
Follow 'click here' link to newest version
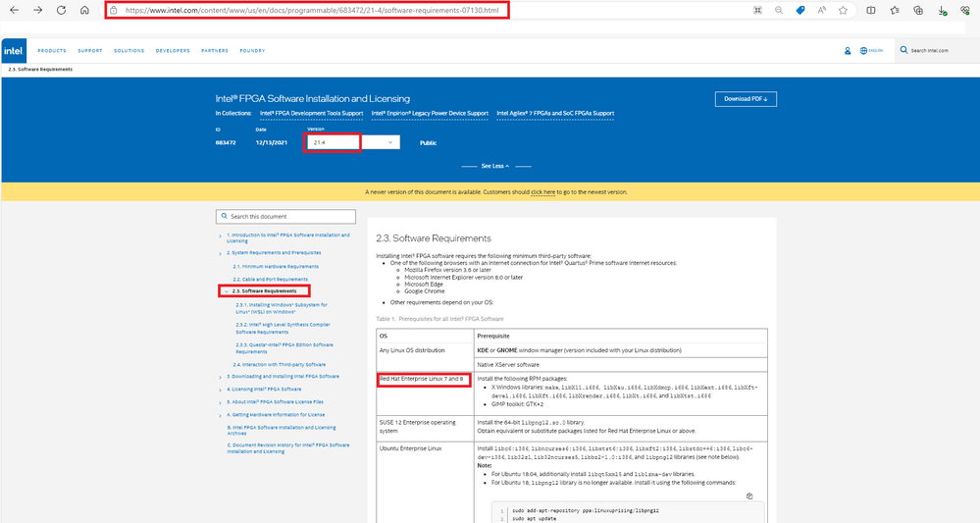pyautogui.click(x=542, y=192)
